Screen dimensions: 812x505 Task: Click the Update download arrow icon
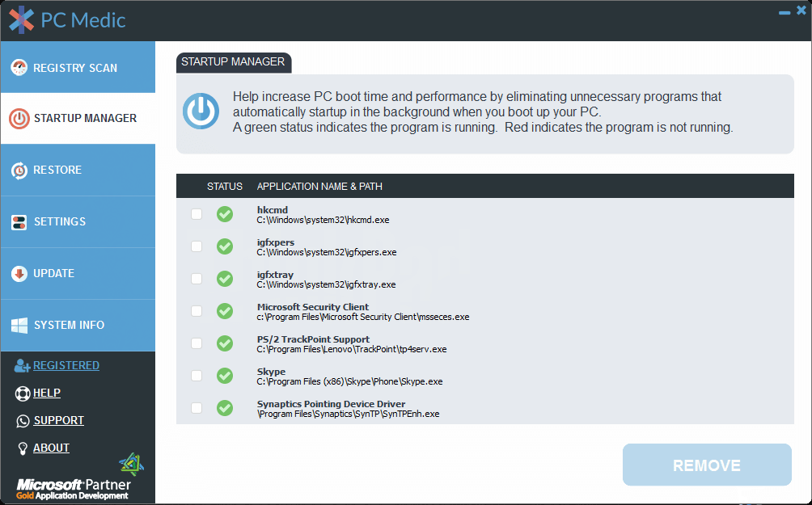coord(19,274)
